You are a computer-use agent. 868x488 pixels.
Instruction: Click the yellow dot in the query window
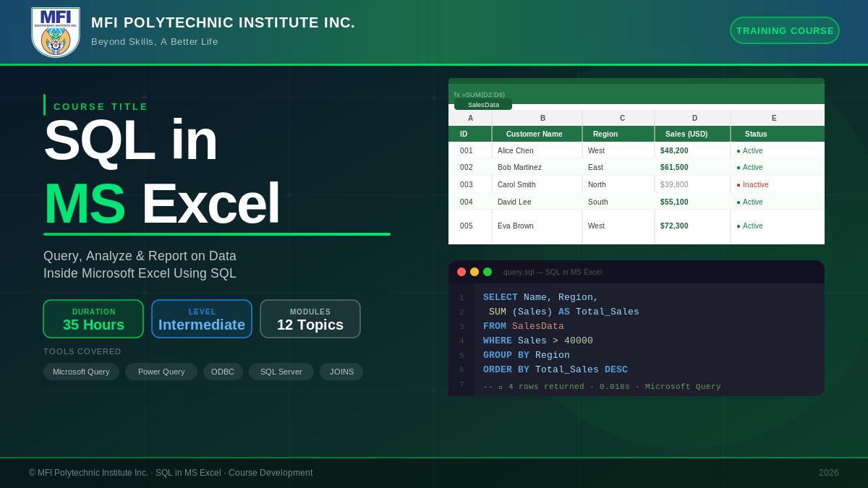475,272
